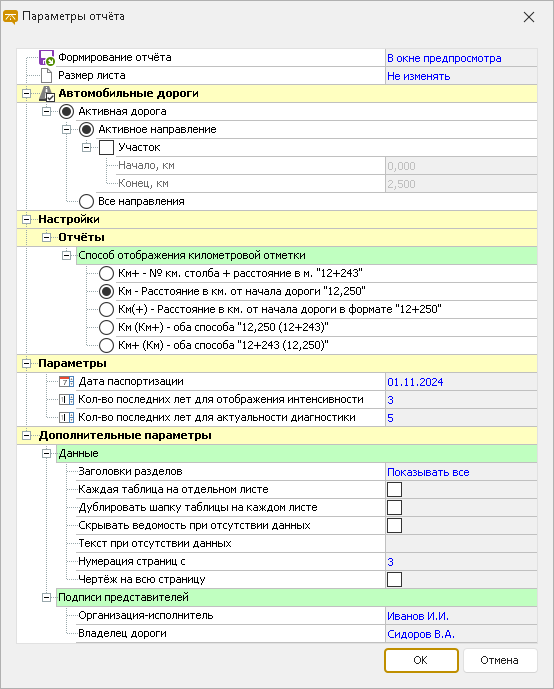The height and width of the screenshot is (689, 554).
Task: Open the Не изменять sheet size value
Action: click(x=461, y=76)
